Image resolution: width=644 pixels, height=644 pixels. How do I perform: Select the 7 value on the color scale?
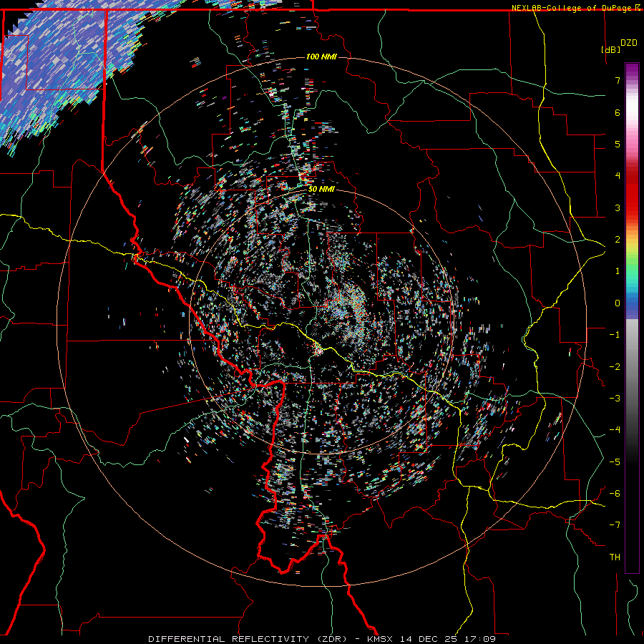tap(618, 80)
